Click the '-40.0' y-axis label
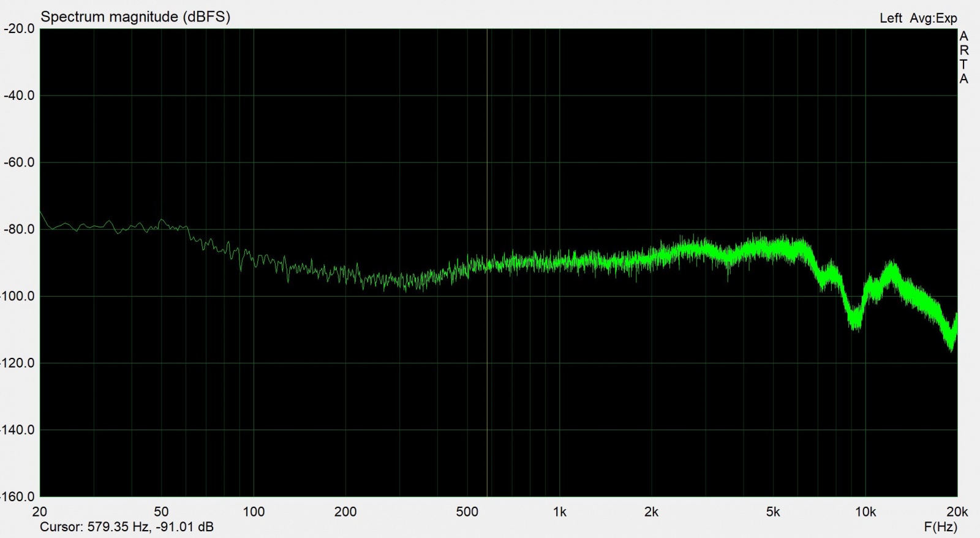 (19, 96)
